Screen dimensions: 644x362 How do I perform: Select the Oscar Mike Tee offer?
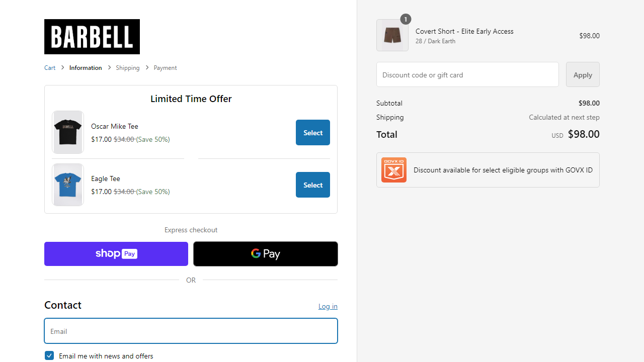[313, 132]
